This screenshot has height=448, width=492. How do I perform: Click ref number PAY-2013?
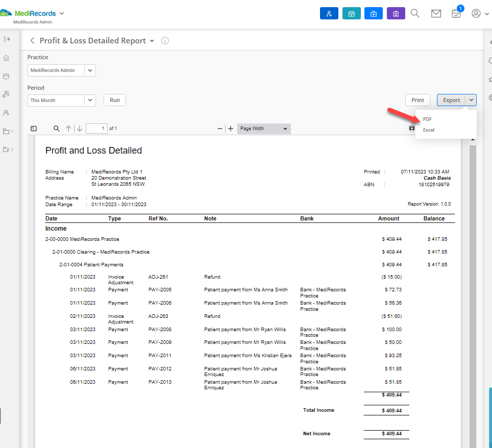pyautogui.click(x=160, y=382)
